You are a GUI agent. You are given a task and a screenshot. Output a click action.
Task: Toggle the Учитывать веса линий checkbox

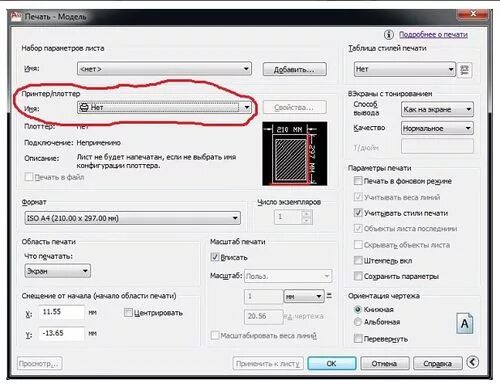[358, 197]
